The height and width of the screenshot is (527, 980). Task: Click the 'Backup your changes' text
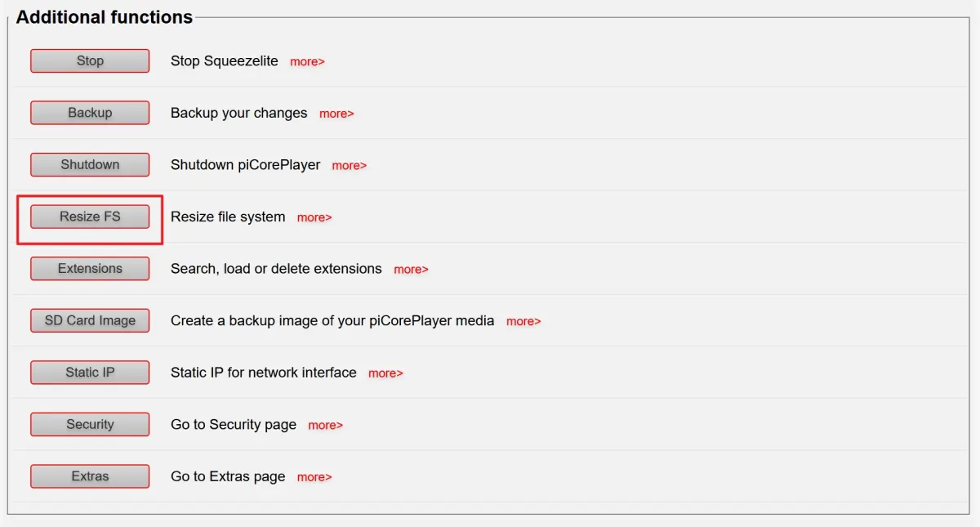pyautogui.click(x=239, y=113)
